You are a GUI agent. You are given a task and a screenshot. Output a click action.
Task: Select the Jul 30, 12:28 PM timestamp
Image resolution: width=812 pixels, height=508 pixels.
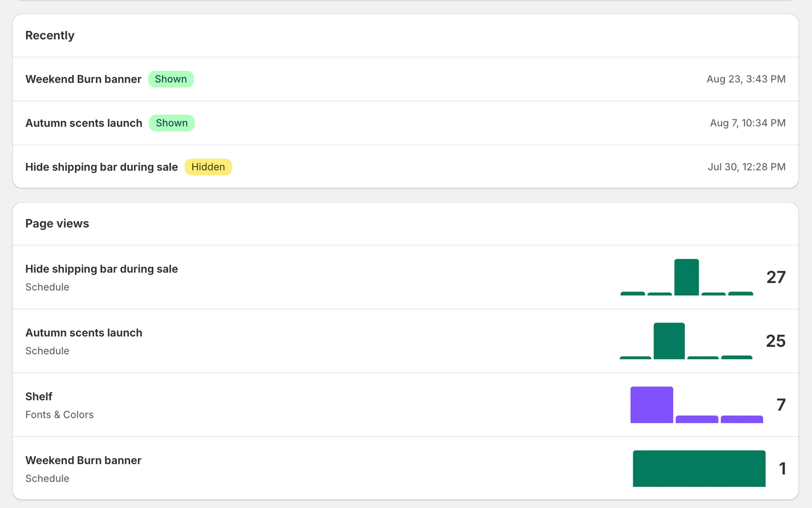(x=747, y=167)
